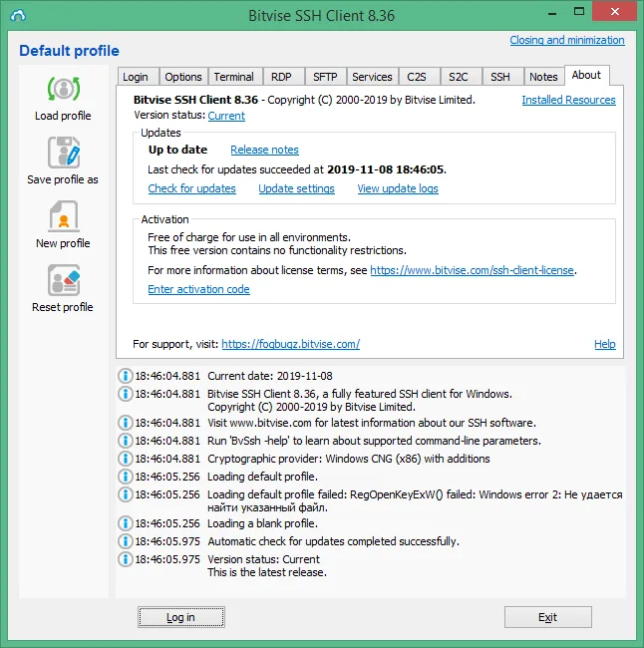Click info icon beside 'Loading a blank profile.'
Image resolution: width=644 pixels, height=648 pixels.
click(x=125, y=523)
